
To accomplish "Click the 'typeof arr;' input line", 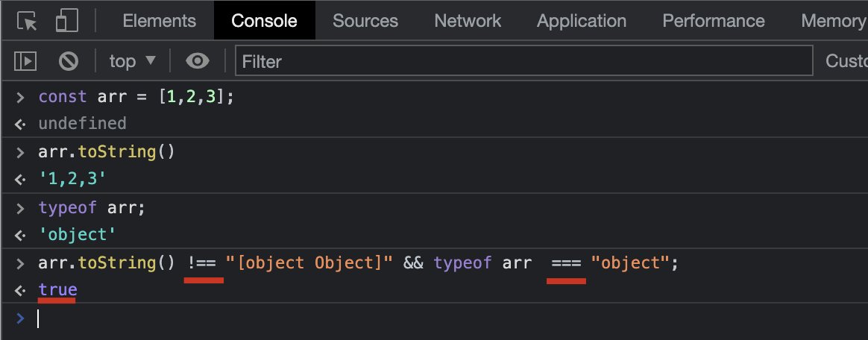I will pos(91,208).
